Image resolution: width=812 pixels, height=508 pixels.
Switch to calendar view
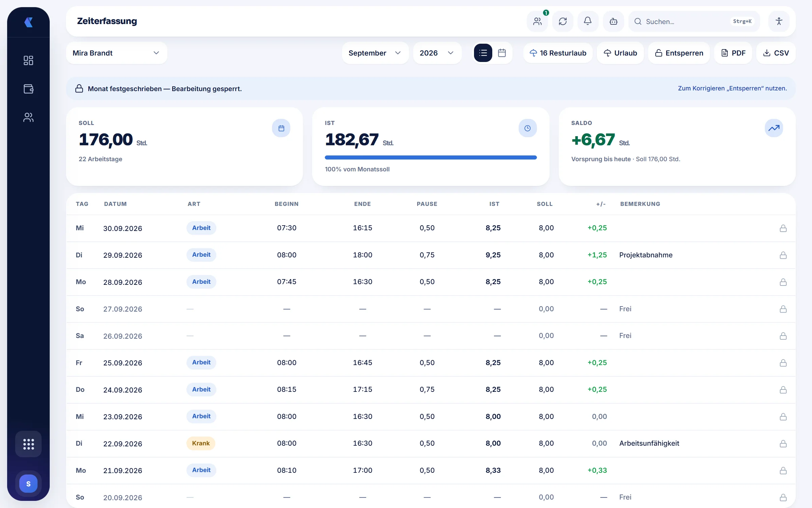click(502, 53)
